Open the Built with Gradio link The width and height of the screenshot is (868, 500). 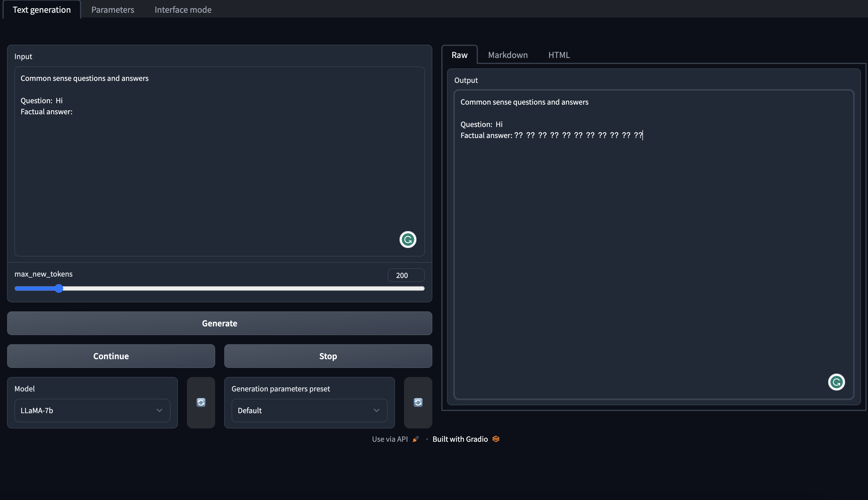click(460, 439)
